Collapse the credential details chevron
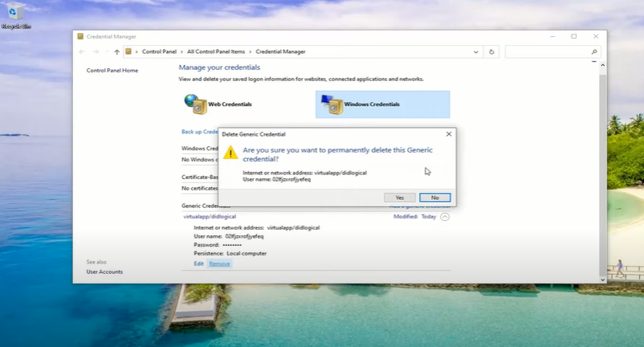 445,217
